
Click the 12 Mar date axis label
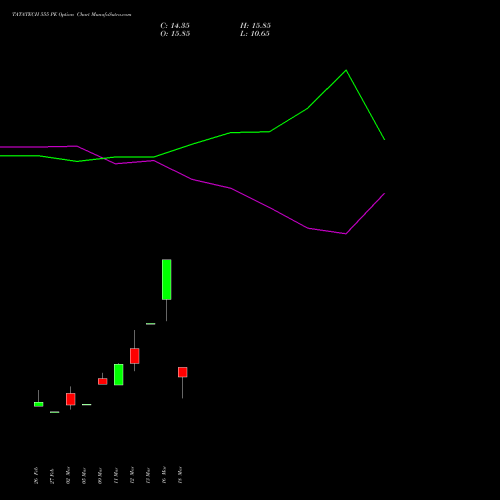[132, 475]
